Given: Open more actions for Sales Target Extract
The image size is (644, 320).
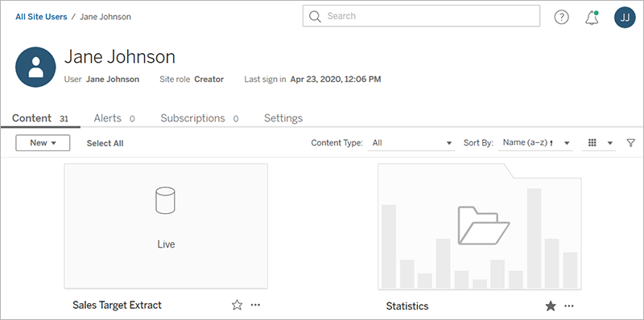Looking at the screenshot, I should pos(255,305).
